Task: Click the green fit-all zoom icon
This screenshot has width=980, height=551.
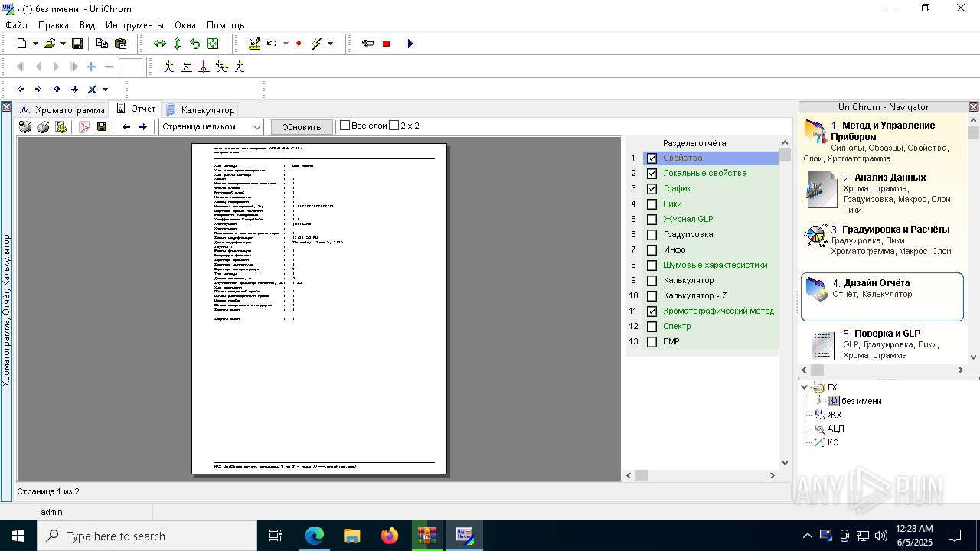Action: point(213,44)
